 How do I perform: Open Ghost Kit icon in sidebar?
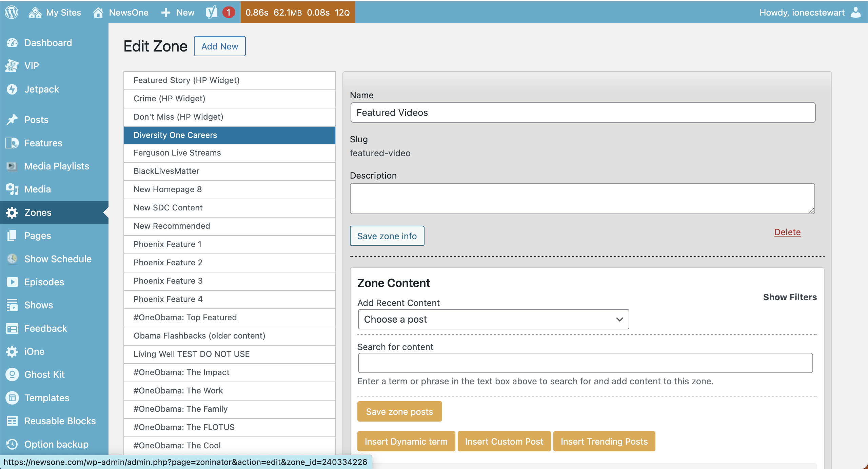point(12,374)
